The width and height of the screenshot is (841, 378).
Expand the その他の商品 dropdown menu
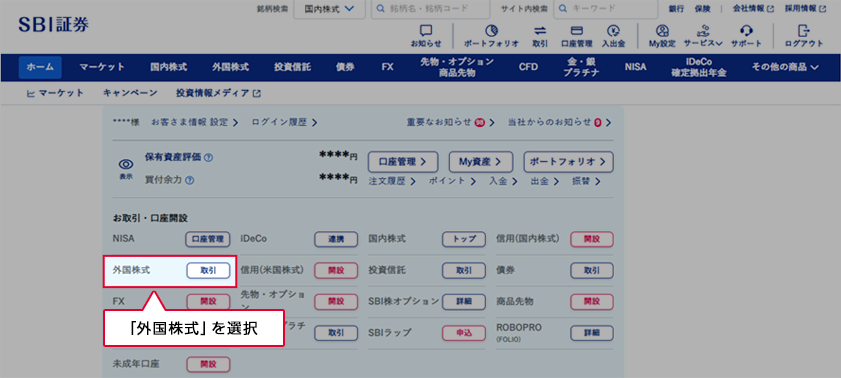tap(786, 67)
